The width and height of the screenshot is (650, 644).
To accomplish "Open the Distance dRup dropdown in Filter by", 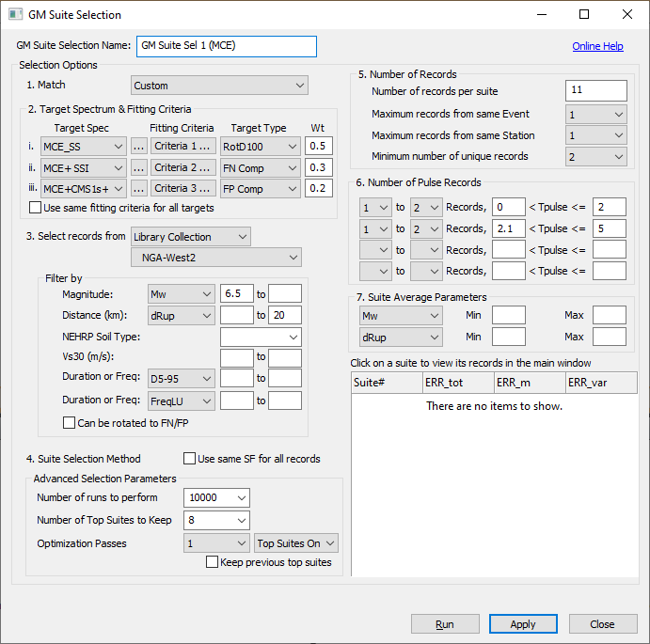I will (x=182, y=316).
